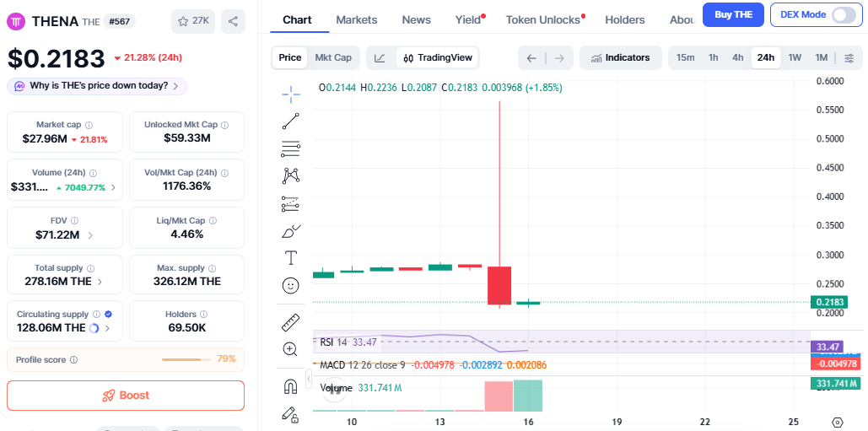Select the trend line drawing tool

tap(291, 121)
